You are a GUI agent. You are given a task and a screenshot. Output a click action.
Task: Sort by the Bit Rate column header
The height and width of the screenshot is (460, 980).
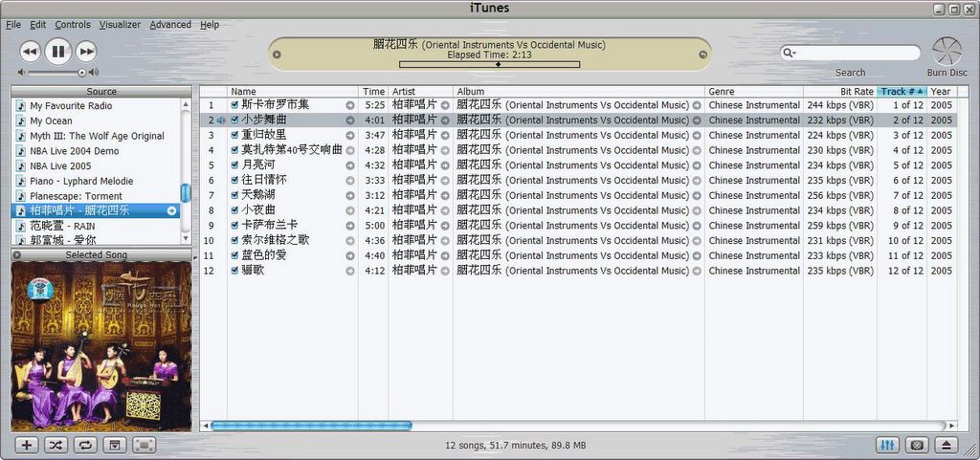click(840, 91)
